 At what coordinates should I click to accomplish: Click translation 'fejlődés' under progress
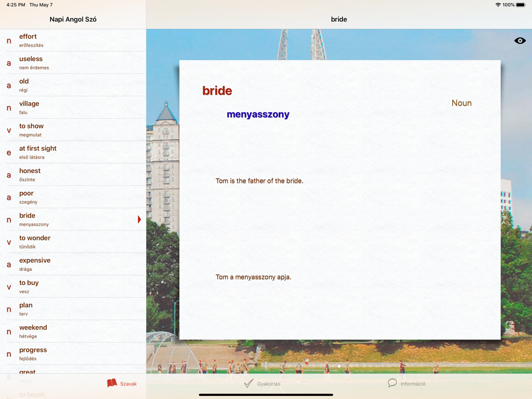(28, 359)
